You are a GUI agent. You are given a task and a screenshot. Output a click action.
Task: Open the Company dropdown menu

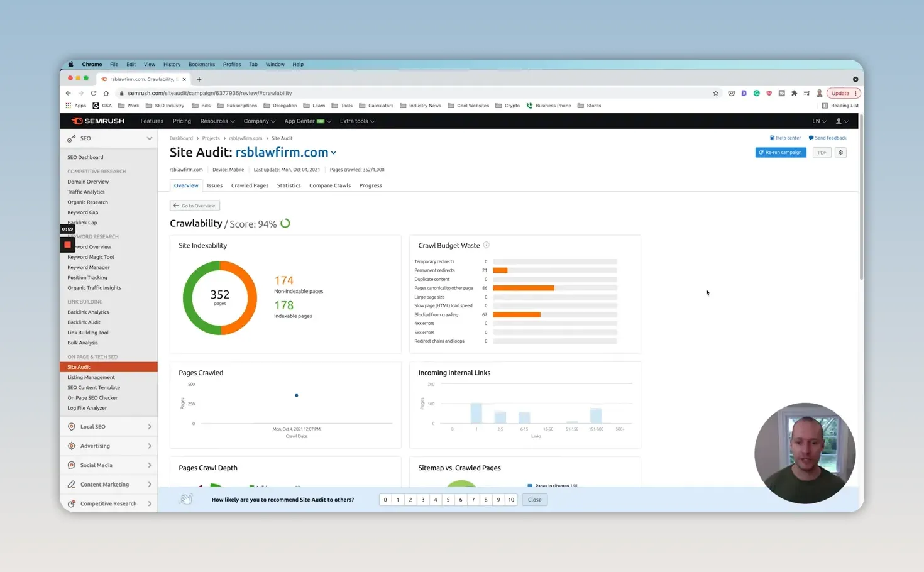point(260,121)
